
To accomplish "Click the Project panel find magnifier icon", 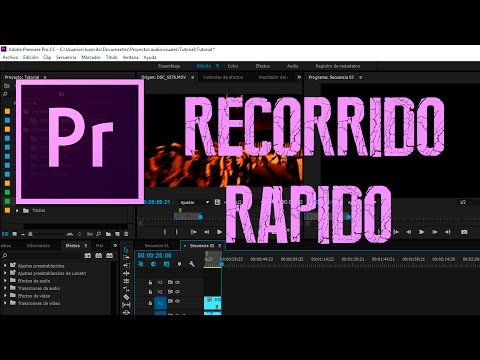I will 99,234.
